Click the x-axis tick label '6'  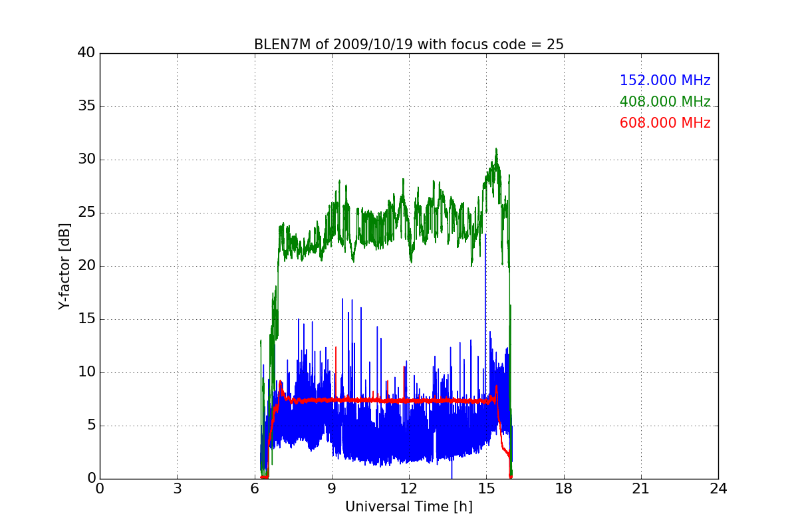(x=254, y=489)
